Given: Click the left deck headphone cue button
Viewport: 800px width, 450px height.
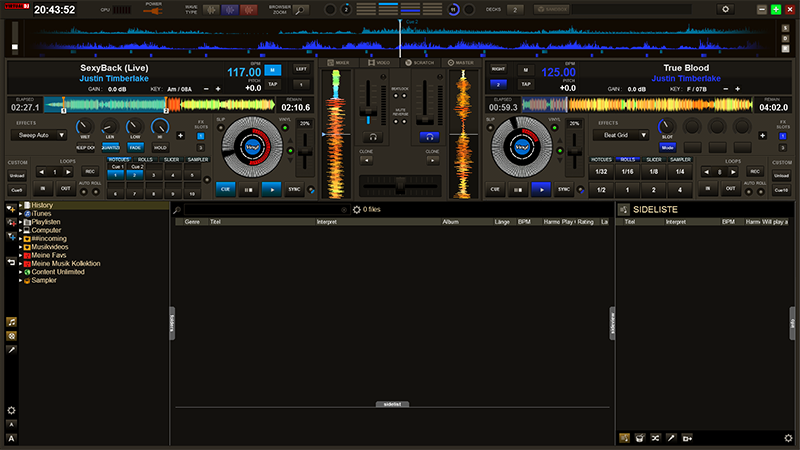Looking at the screenshot, I should click(372, 135).
